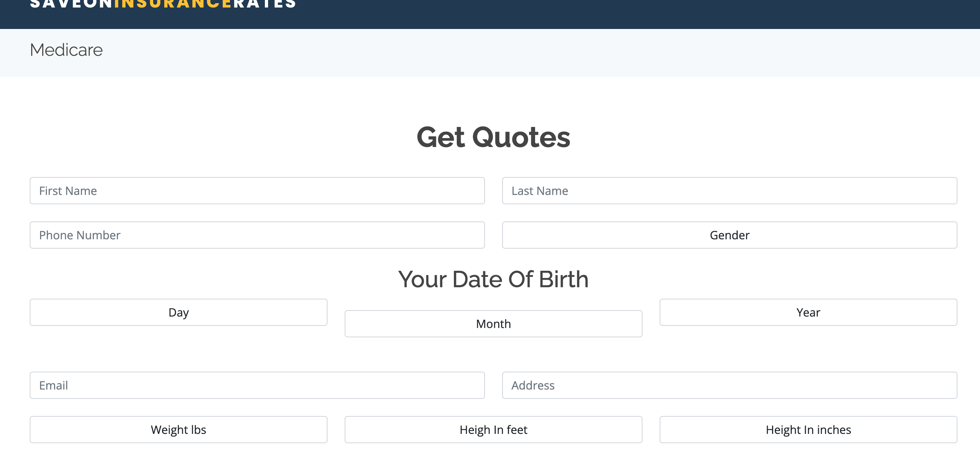Select the Day dropdown for birth date
Image resolution: width=980 pixels, height=460 pixels.
pyautogui.click(x=178, y=312)
